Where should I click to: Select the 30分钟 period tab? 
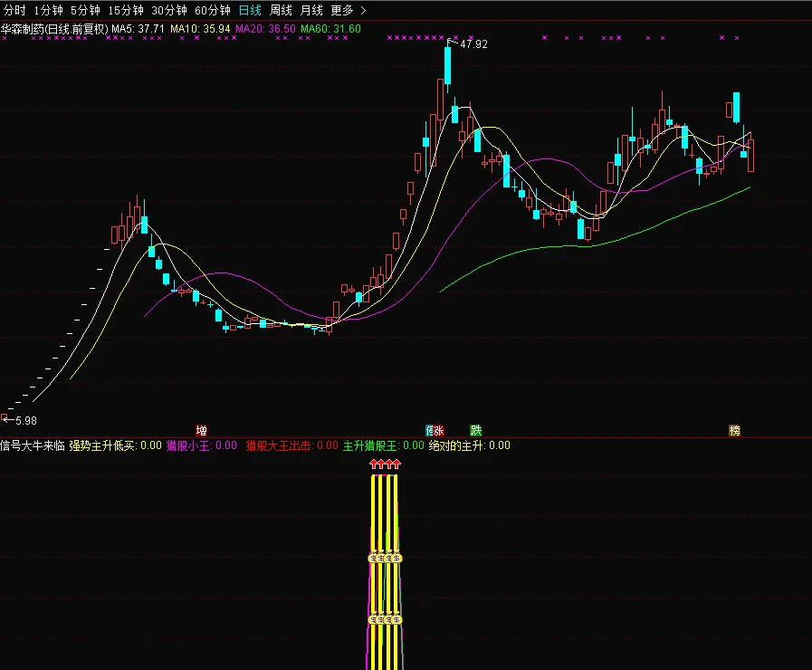point(169,10)
